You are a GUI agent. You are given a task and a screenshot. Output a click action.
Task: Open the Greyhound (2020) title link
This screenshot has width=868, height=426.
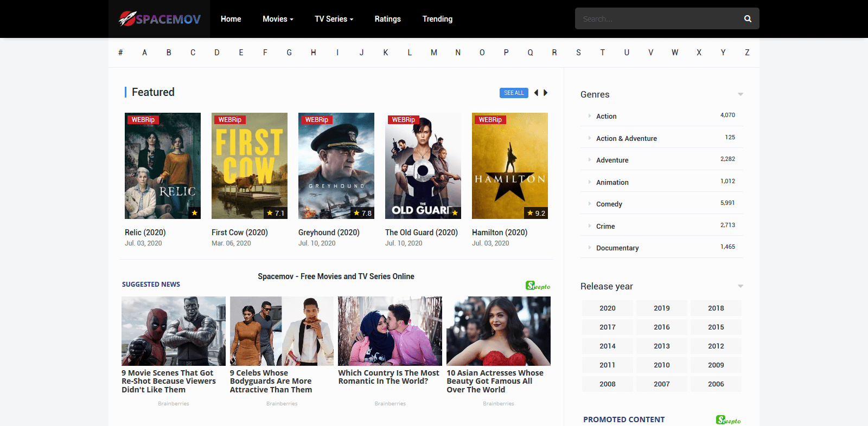point(329,233)
